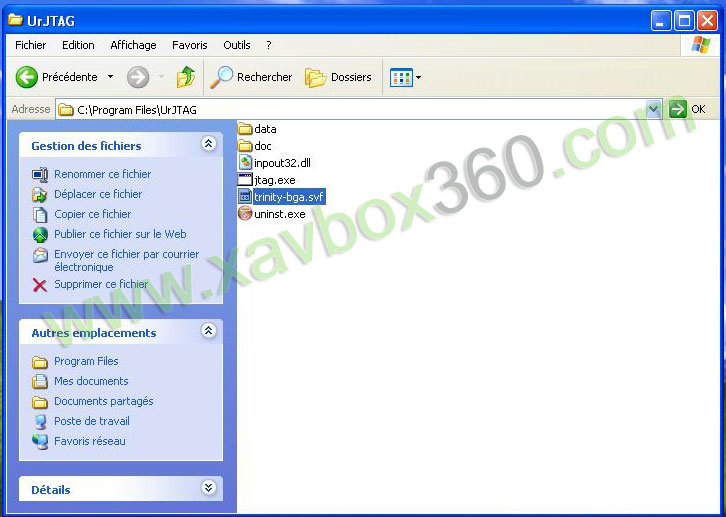Click the green up-folder icon
Viewport: 726px width, 517px height.
[x=186, y=77]
